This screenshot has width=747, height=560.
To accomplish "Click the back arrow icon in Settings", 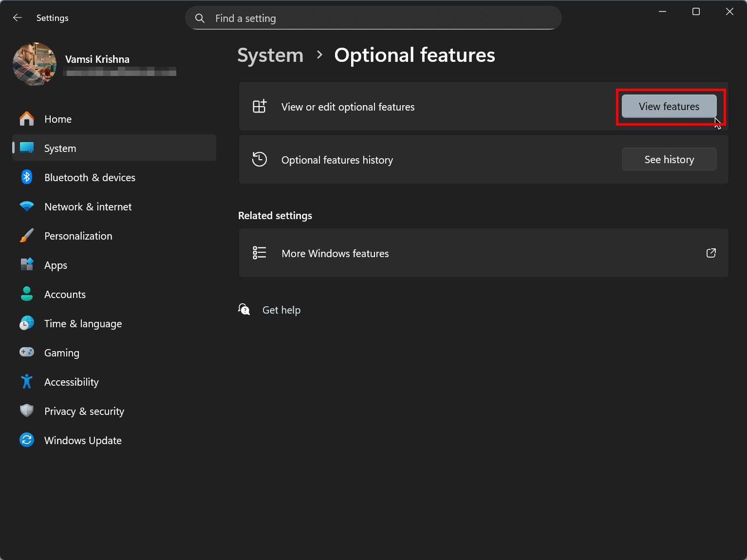I will coord(18,18).
